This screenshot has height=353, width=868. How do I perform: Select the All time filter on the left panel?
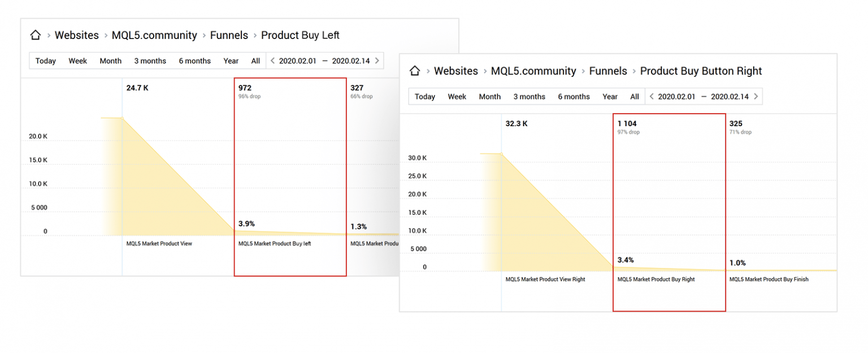coord(255,61)
